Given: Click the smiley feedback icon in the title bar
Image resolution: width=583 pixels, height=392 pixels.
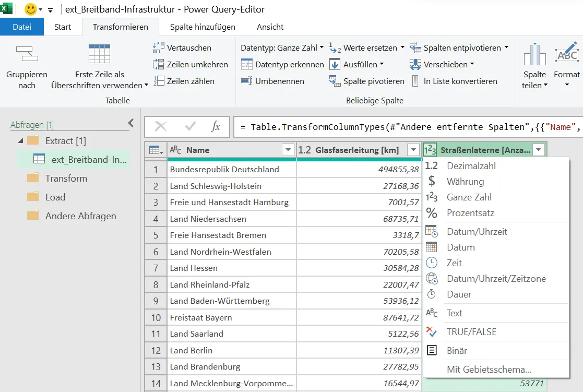Looking at the screenshot, I should click(30, 9).
